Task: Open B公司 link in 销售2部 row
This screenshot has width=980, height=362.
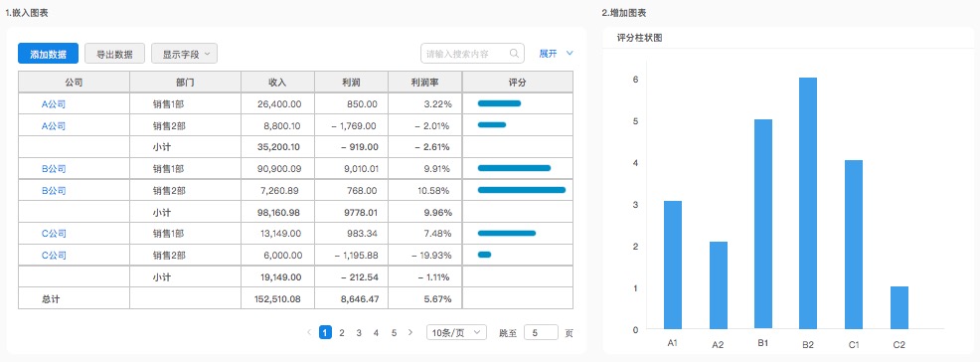Action: click(x=53, y=191)
